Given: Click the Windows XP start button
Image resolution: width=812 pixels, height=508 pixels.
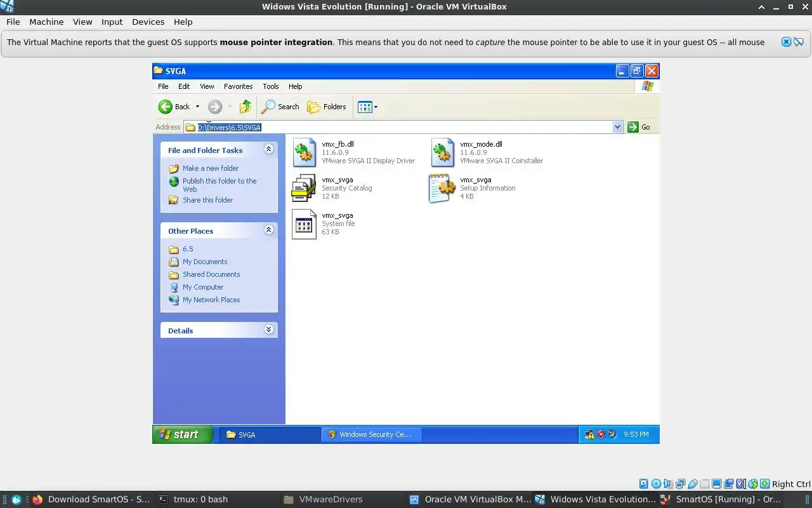Looking at the screenshot, I should 182,434.
